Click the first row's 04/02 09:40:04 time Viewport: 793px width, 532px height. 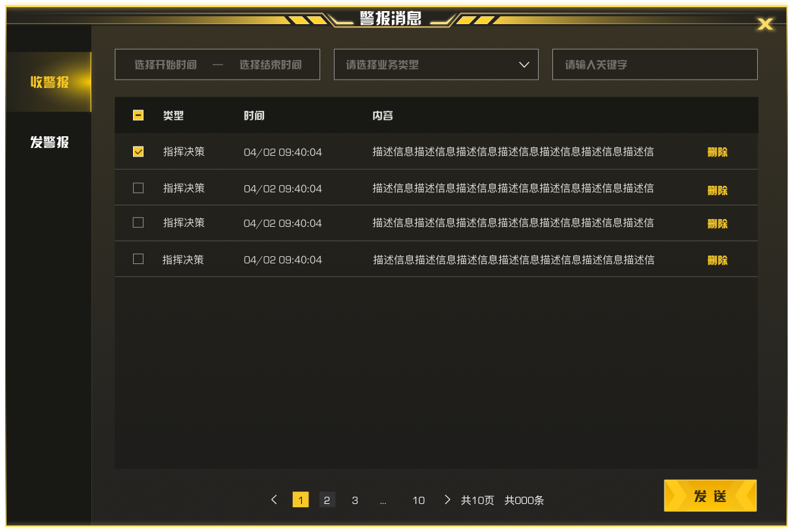point(283,152)
